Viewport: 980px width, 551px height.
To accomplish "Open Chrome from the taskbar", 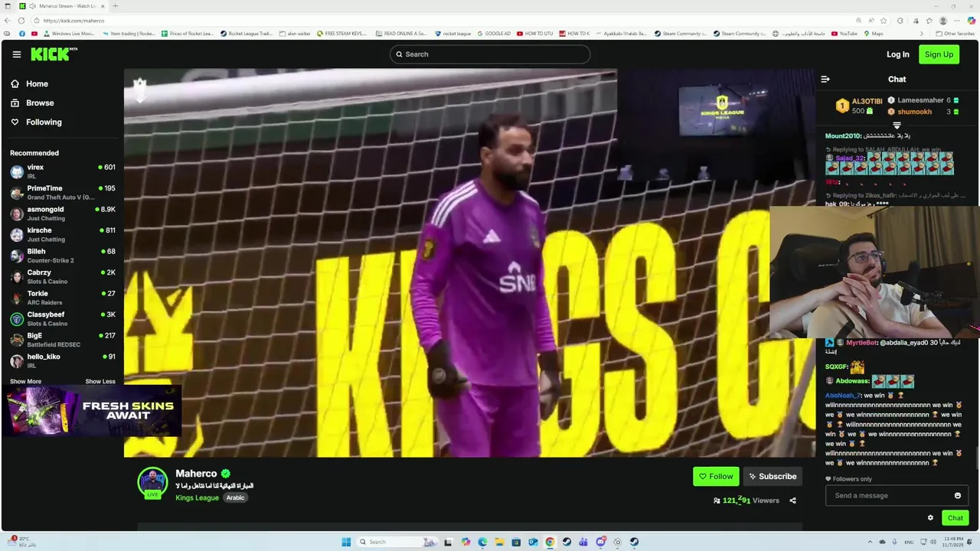I will point(550,542).
